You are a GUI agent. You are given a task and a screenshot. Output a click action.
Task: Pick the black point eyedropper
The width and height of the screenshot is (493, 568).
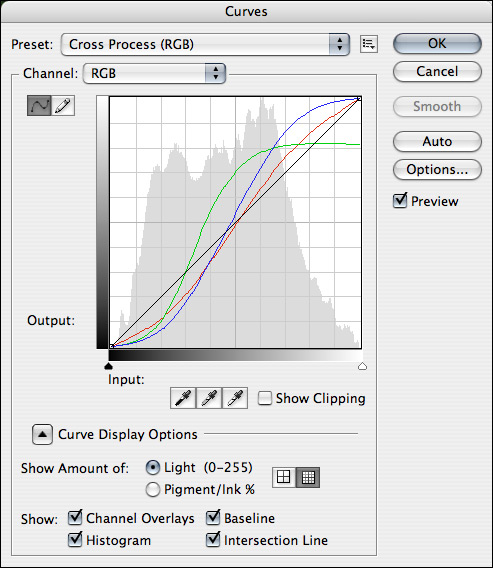[183, 398]
